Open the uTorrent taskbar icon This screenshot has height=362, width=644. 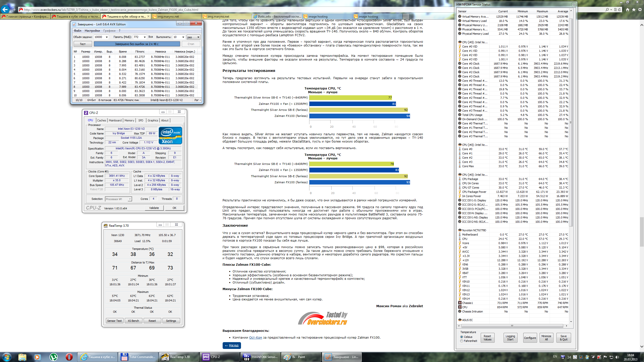[x=53, y=357]
